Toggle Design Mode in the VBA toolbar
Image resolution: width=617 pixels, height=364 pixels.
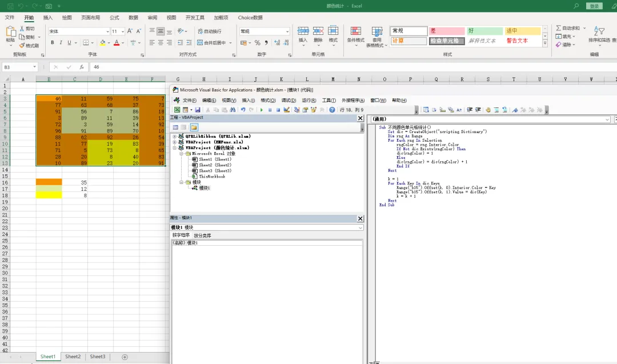286,110
